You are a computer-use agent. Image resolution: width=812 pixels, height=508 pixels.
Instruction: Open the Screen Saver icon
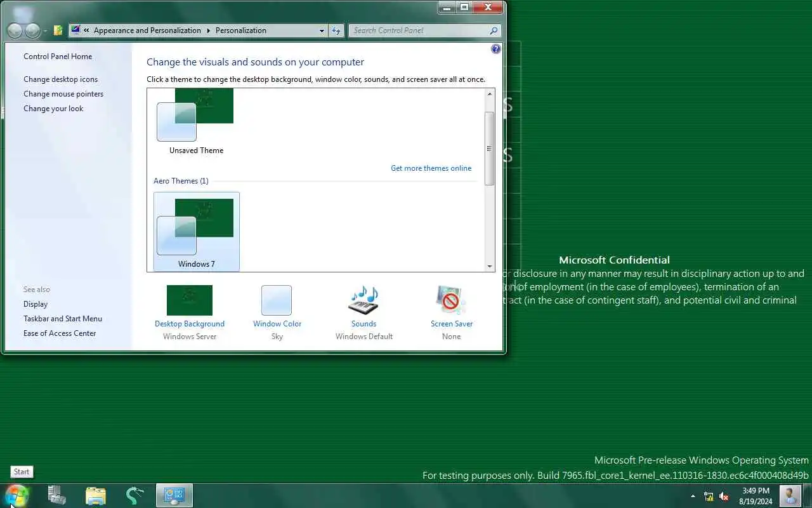pyautogui.click(x=451, y=300)
